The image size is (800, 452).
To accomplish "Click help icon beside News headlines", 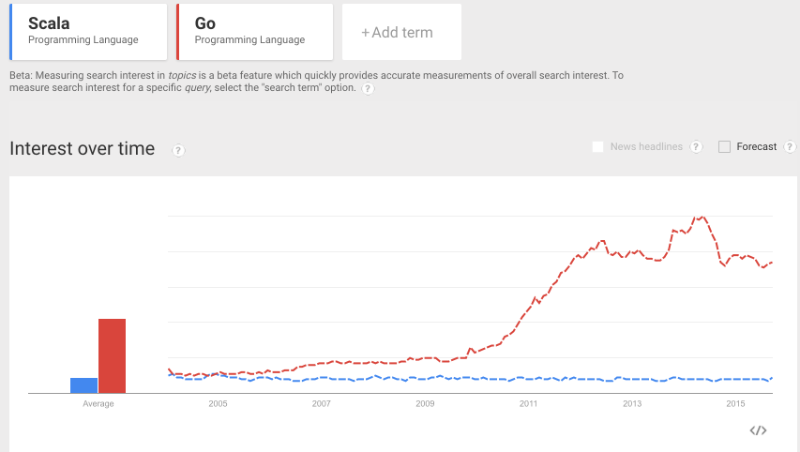I will point(695,147).
